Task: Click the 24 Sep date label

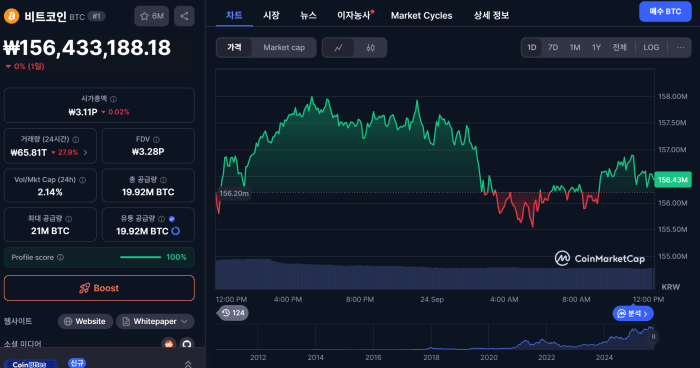Action: [432, 299]
